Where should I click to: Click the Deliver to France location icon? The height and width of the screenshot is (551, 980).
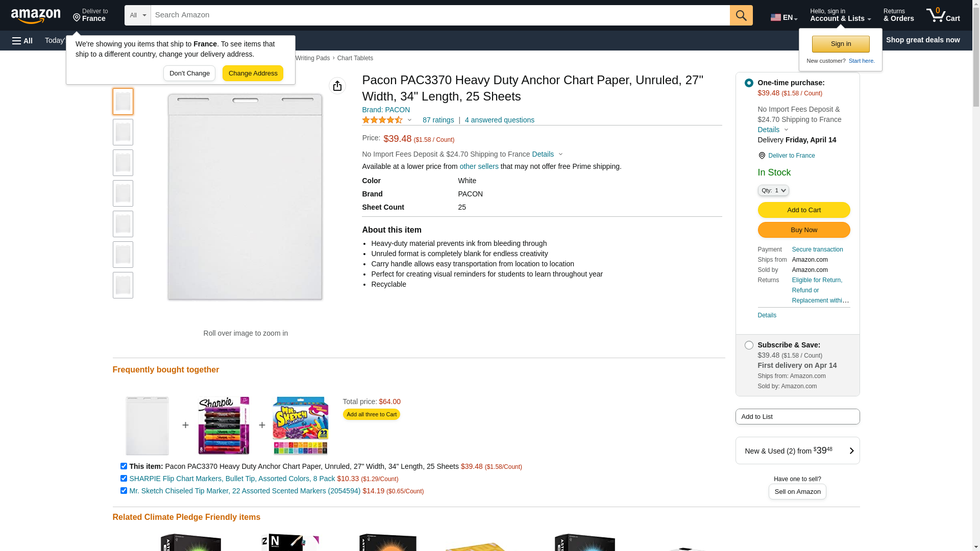(x=762, y=156)
